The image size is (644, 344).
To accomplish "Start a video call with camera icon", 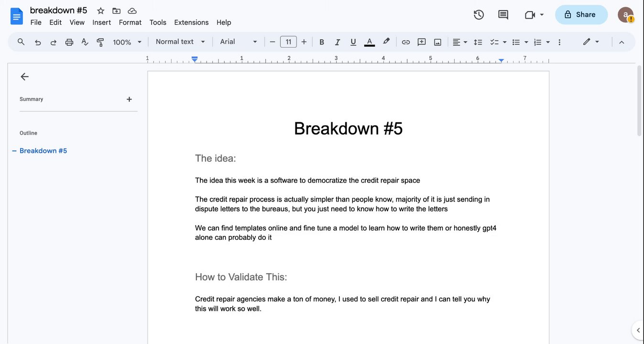I will (x=530, y=15).
